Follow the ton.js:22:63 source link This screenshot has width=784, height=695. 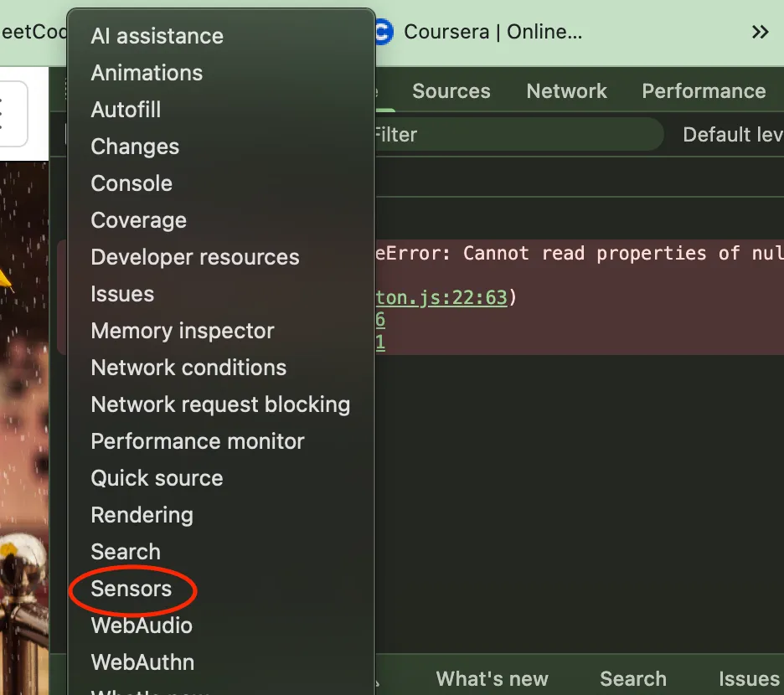[441, 297]
